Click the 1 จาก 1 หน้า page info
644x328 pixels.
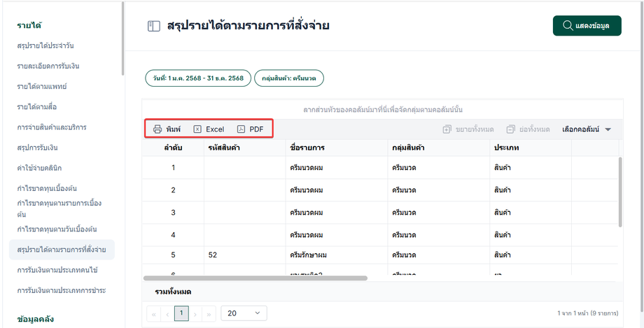click(x=588, y=313)
